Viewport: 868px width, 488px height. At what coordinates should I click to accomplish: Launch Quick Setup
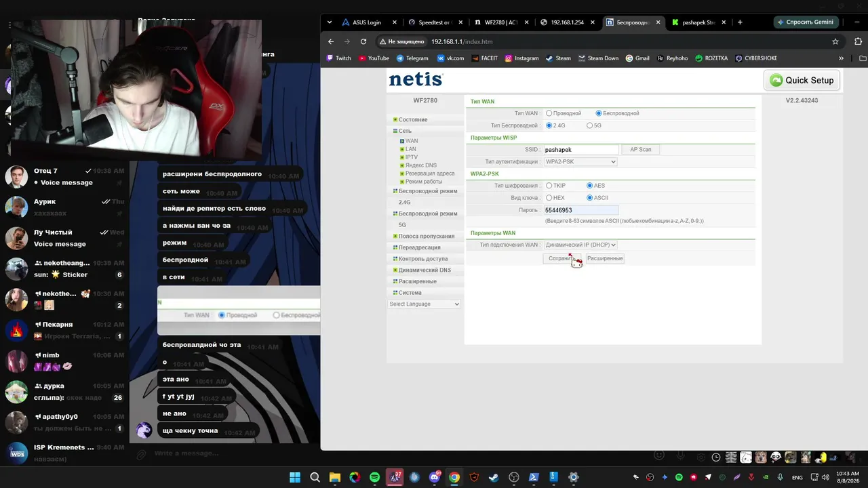tap(802, 80)
